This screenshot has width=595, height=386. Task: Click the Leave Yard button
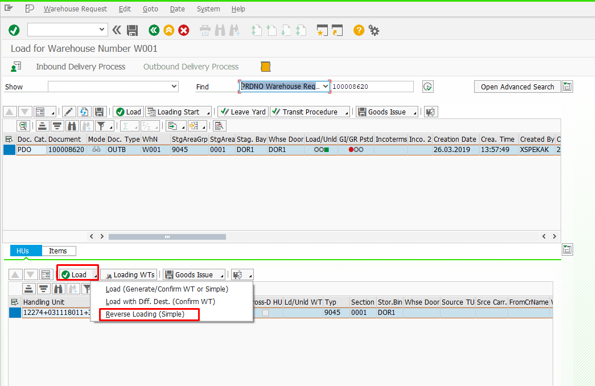tap(243, 112)
